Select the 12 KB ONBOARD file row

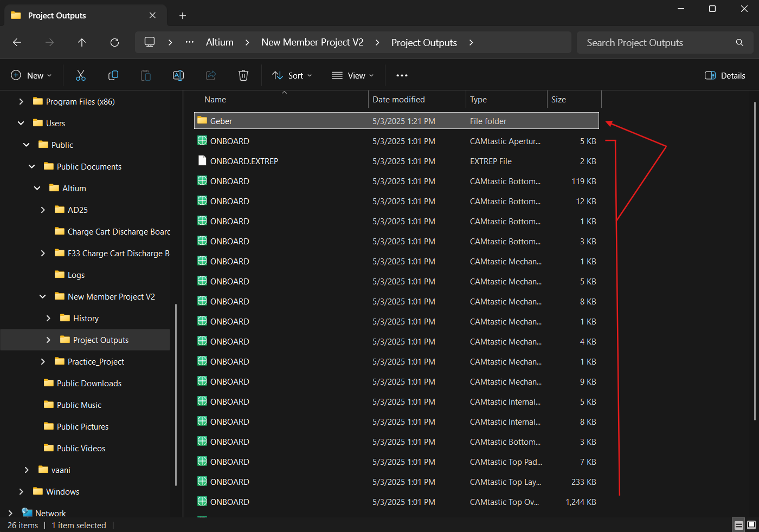396,201
